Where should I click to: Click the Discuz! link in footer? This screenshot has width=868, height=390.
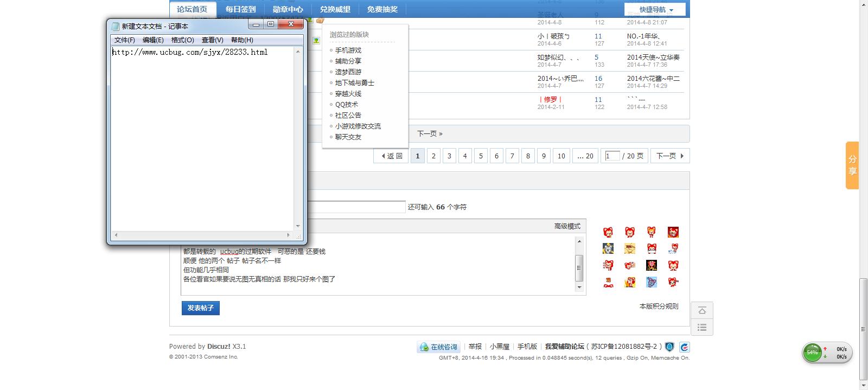coord(219,347)
